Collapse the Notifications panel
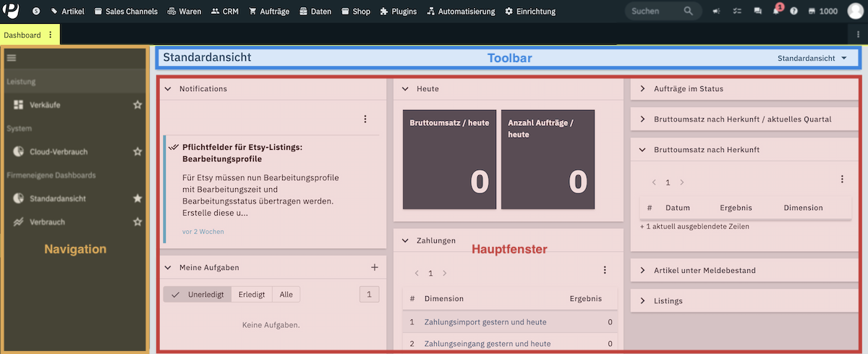This screenshot has height=354, width=868. pyautogui.click(x=168, y=89)
